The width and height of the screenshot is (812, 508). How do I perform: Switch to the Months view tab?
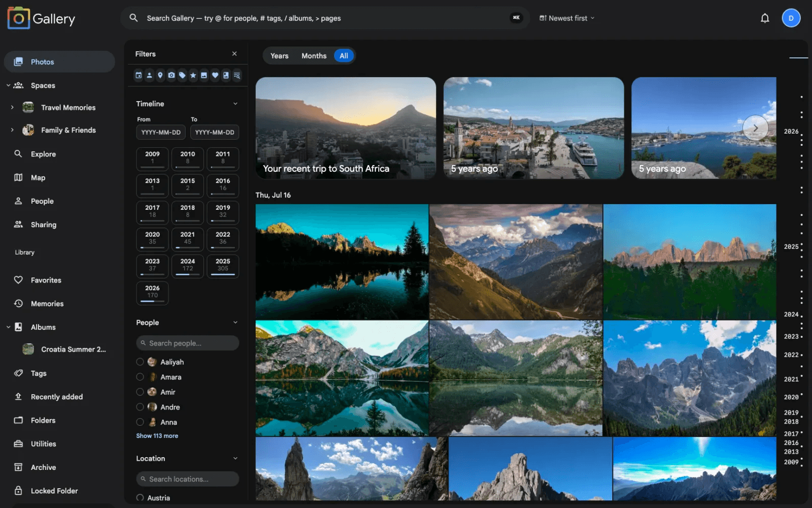coord(314,56)
